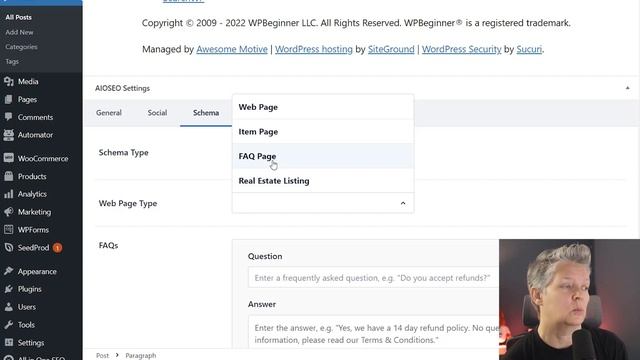Screen dimensions: 640x360
Task: Click the Settings icon in sidebar
Action: 9,342
